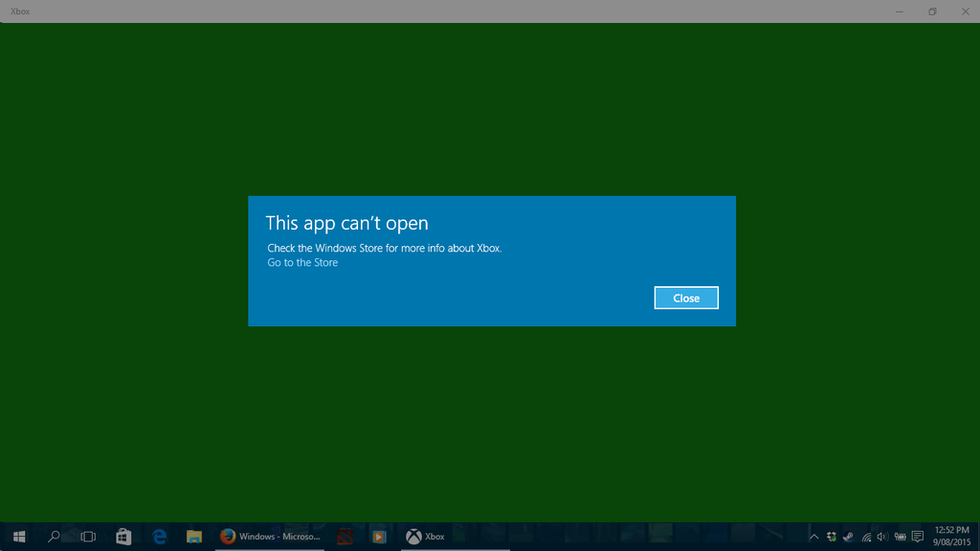Open the Dota 2 taskbar icon

345,537
